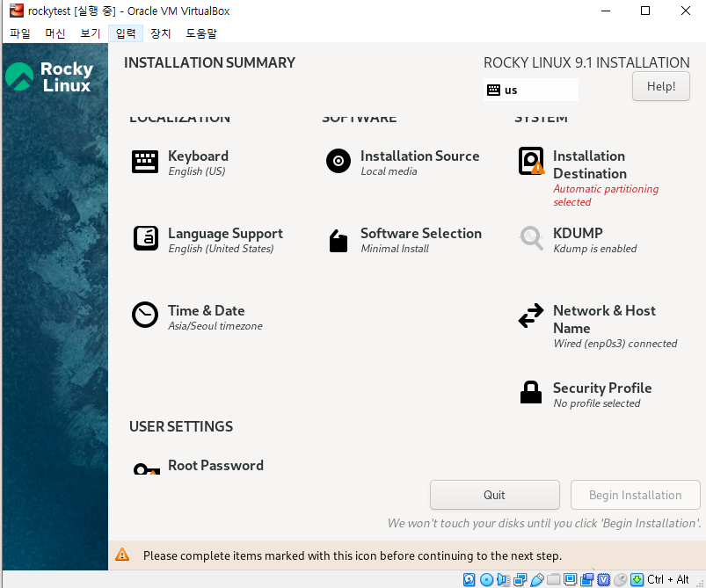
Task: Click VirtualBox window title icon
Action: point(16,11)
